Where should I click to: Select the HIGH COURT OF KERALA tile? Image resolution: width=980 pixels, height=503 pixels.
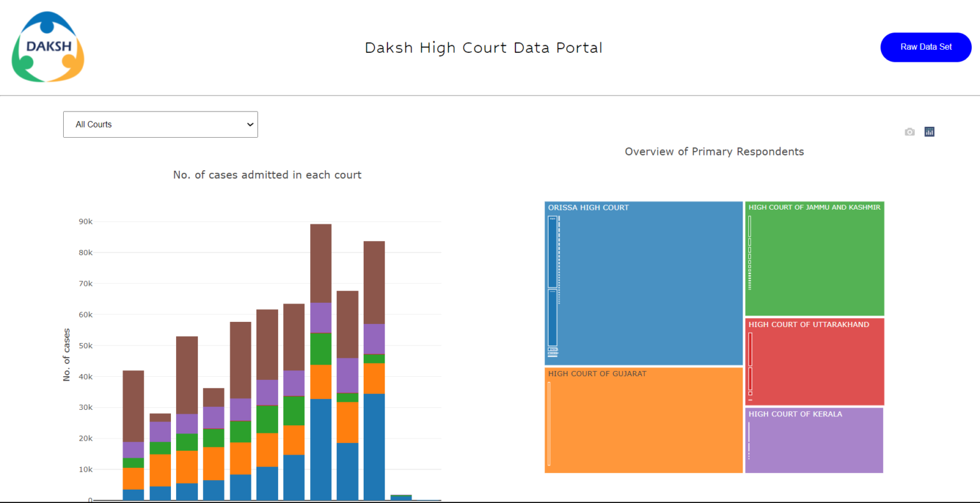click(814, 441)
